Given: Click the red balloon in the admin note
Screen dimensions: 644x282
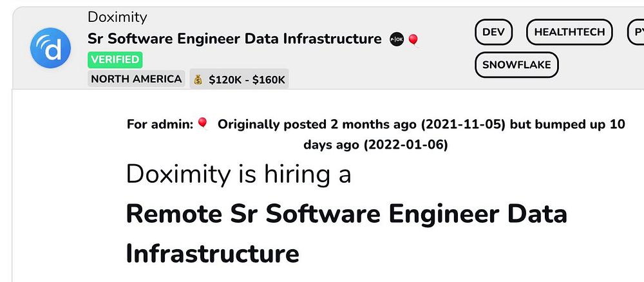Looking at the screenshot, I should 202,124.
